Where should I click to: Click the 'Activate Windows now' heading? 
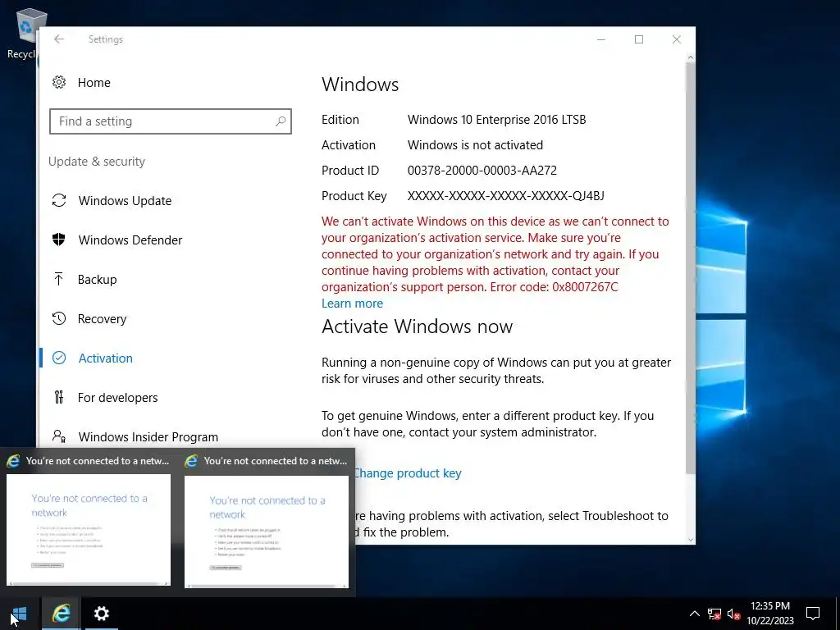417,326
